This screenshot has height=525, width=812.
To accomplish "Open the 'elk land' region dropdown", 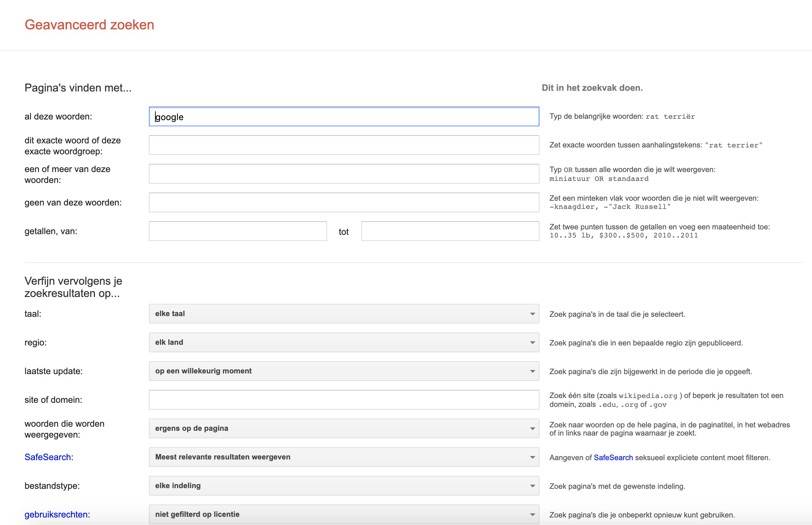I will tap(344, 342).
